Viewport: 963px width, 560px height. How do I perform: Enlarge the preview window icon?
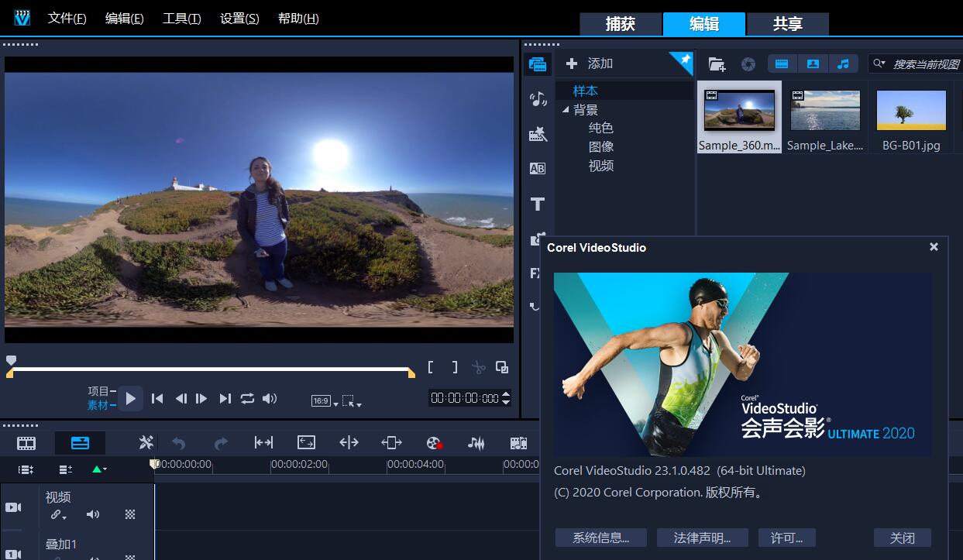tap(502, 368)
